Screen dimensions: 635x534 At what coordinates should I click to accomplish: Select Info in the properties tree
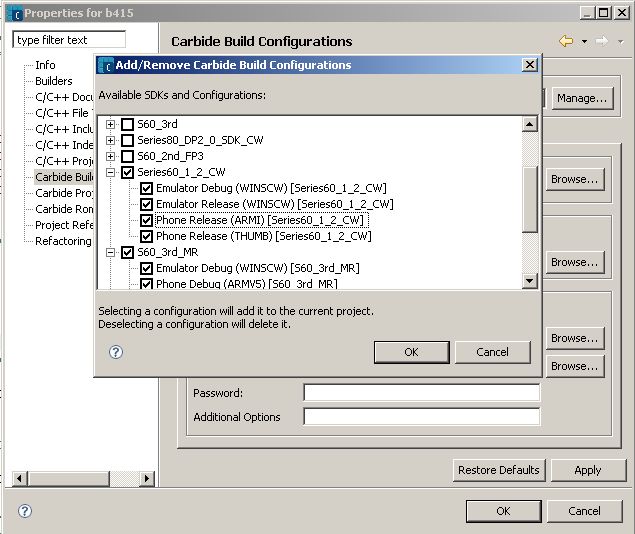(x=45, y=65)
